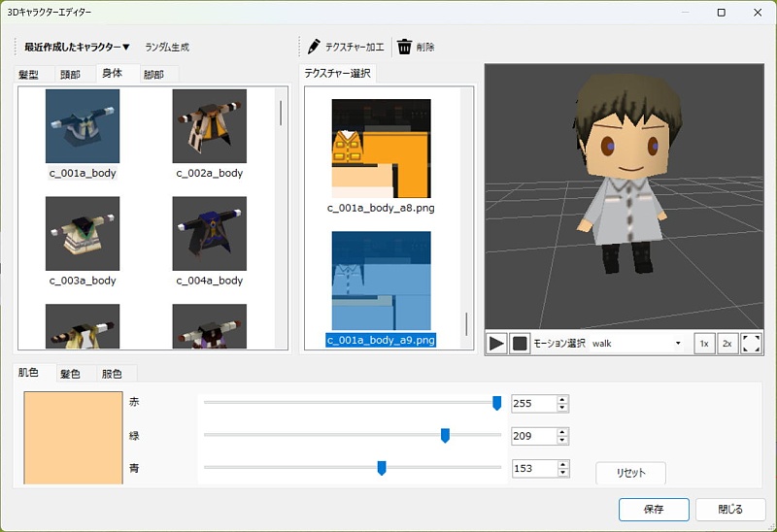Select the c_002a_body model thumbnail
This screenshot has width=777, height=532.
[x=209, y=126]
